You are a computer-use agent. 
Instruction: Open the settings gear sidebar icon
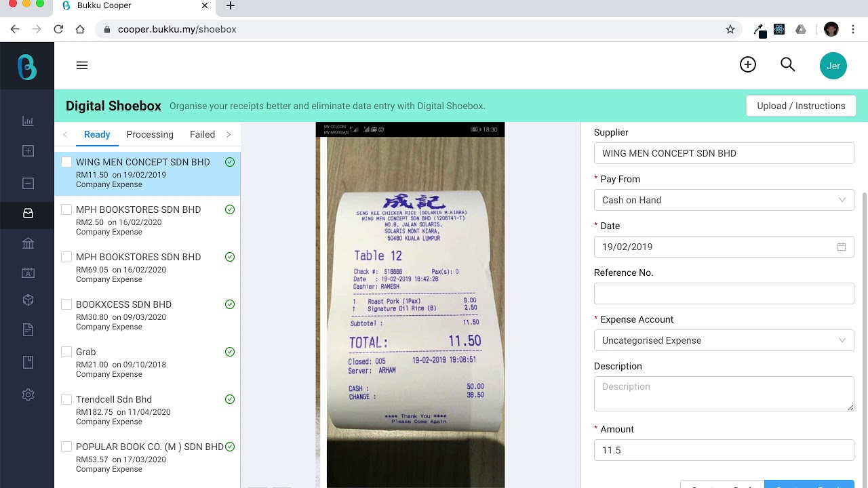28,394
